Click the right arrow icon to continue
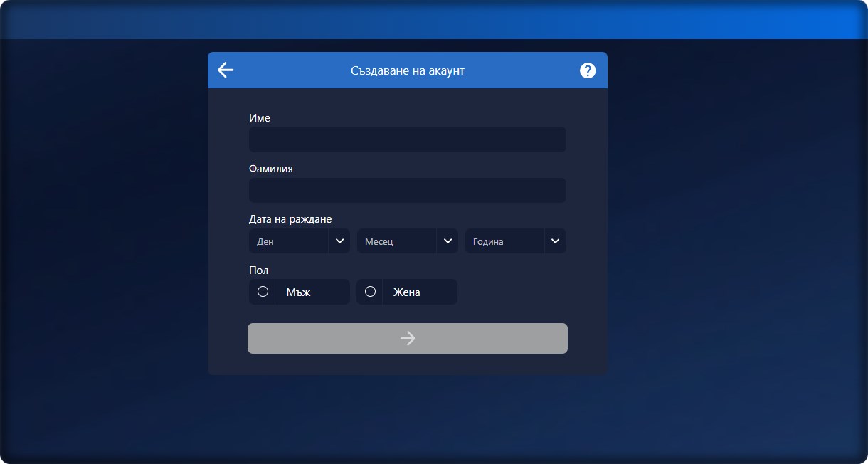 click(408, 338)
